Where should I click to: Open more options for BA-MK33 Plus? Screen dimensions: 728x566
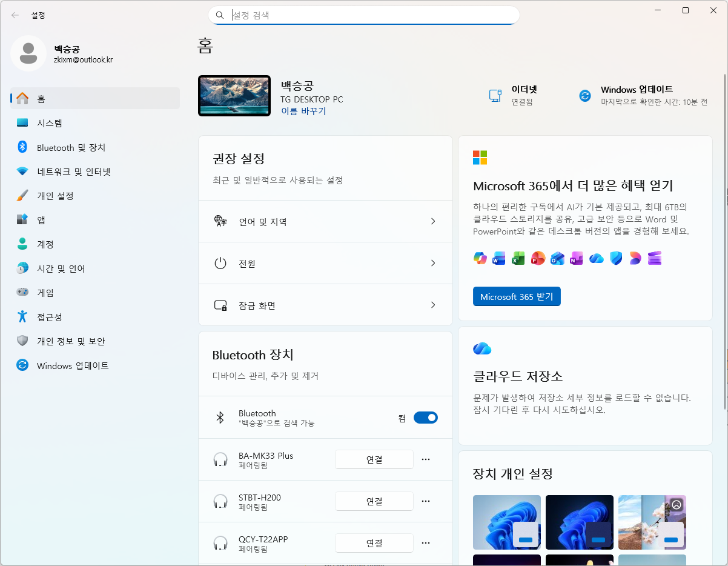426,459
